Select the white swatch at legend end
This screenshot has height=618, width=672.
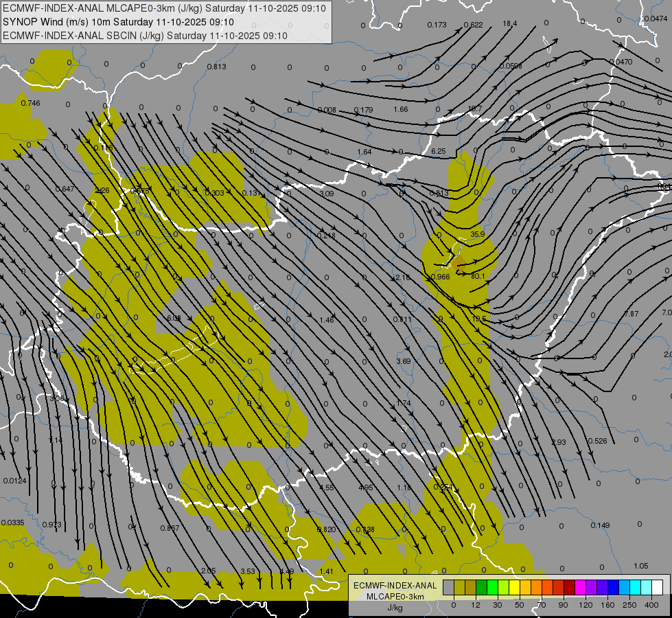click(x=657, y=587)
